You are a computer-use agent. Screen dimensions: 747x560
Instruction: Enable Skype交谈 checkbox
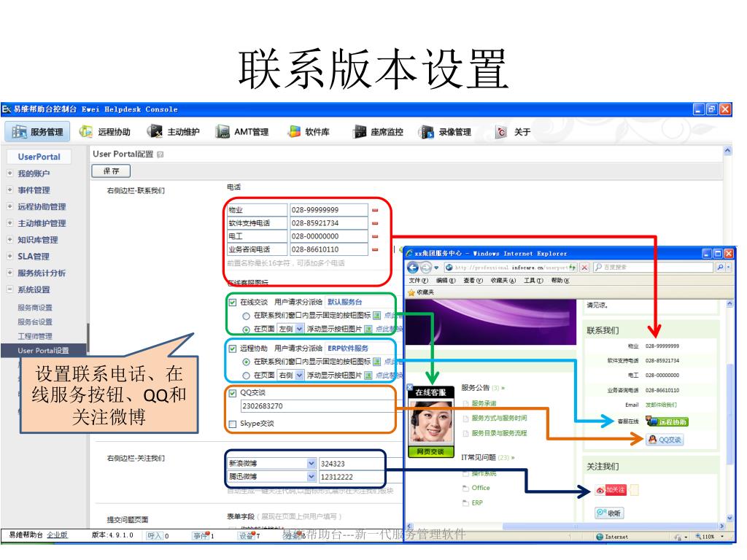coord(233,424)
